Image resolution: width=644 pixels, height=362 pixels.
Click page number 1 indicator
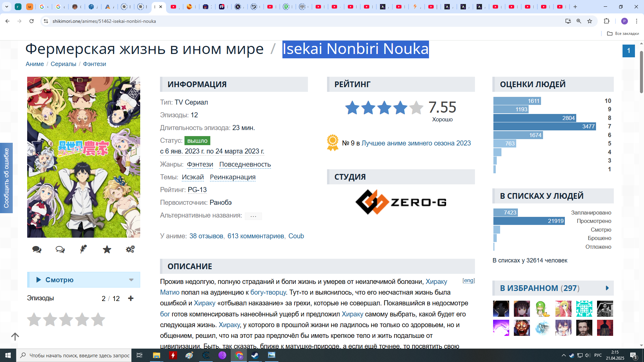click(629, 51)
